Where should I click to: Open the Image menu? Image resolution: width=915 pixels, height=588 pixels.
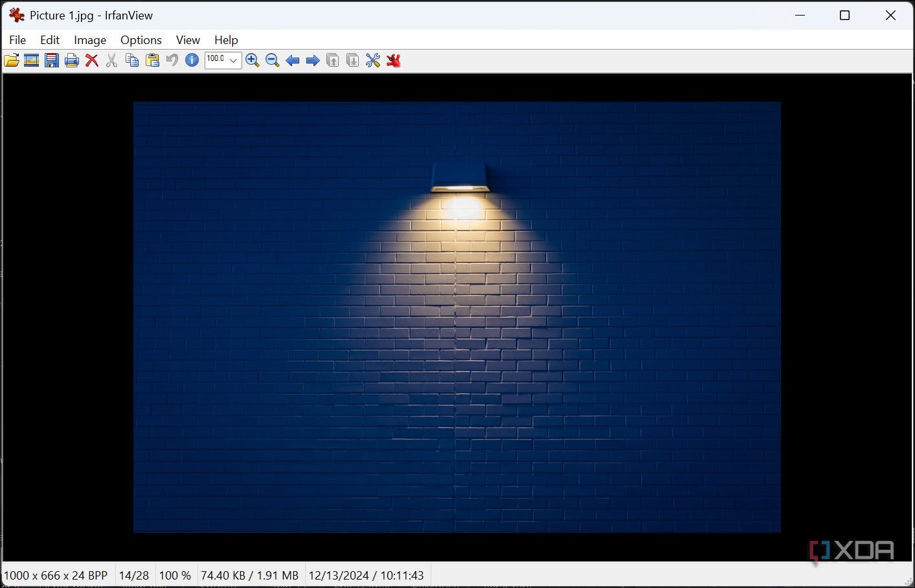tap(90, 40)
